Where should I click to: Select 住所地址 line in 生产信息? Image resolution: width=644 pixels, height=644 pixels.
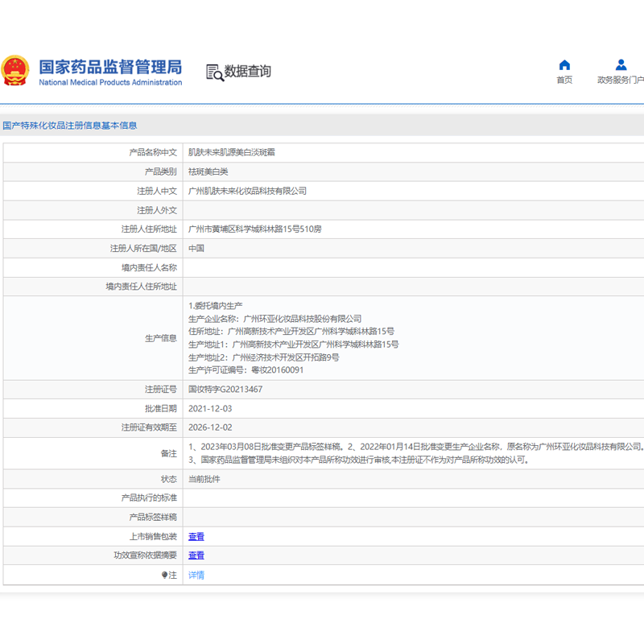(x=291, y=332)
